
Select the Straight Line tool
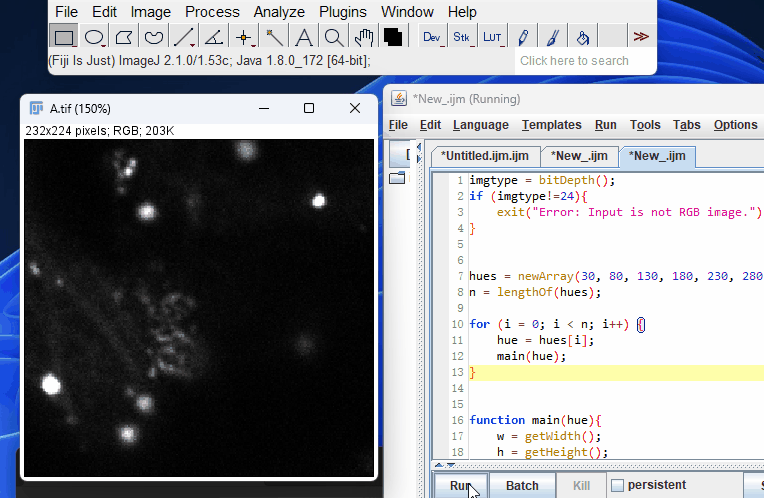(184, 37)
